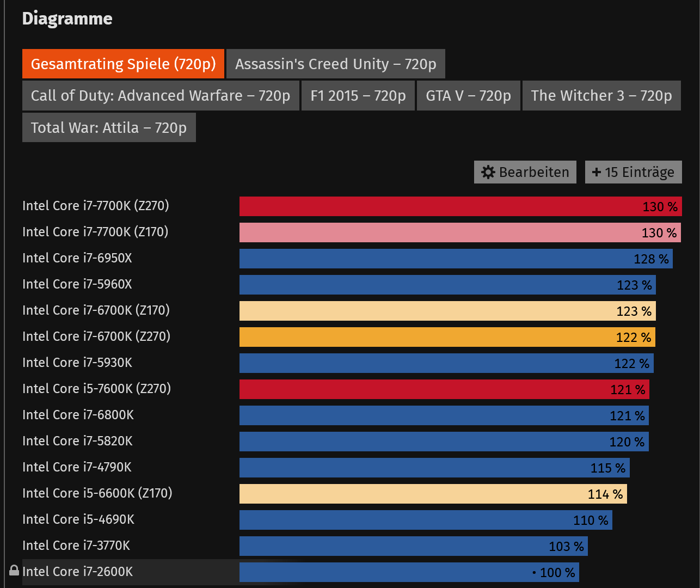
Task: Switch to F1 2015 – 720p tab
Action: [358, 95]
